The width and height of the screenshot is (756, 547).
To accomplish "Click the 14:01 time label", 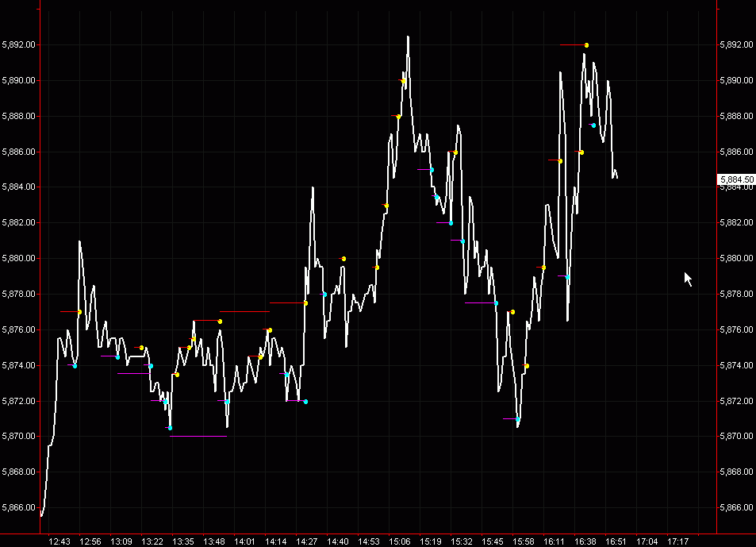I will click(244, 541).
